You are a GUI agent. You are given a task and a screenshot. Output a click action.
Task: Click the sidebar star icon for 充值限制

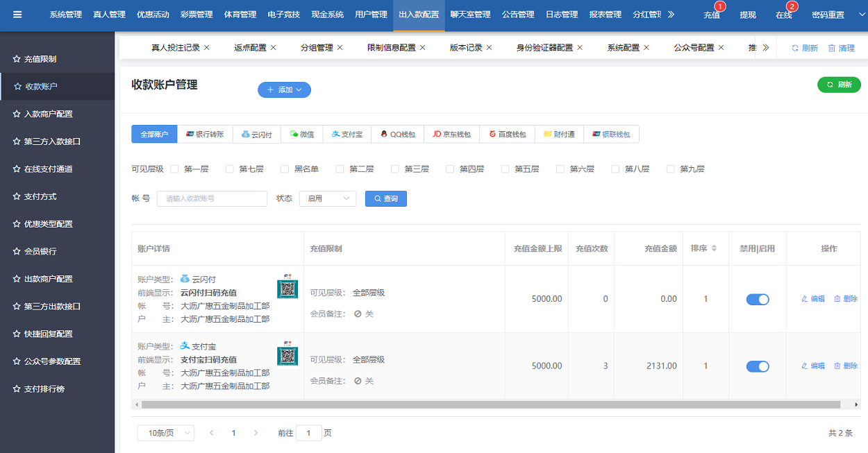pos(17,59)
